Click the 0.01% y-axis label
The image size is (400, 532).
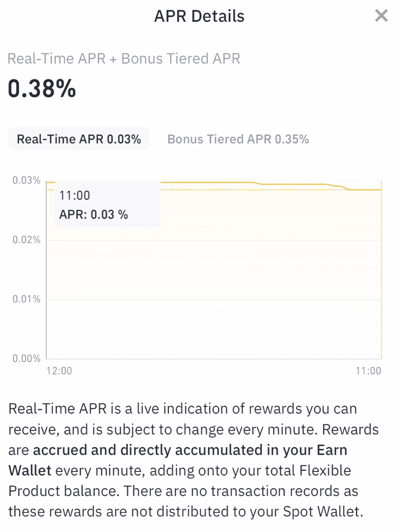click(x=26, y=299)
